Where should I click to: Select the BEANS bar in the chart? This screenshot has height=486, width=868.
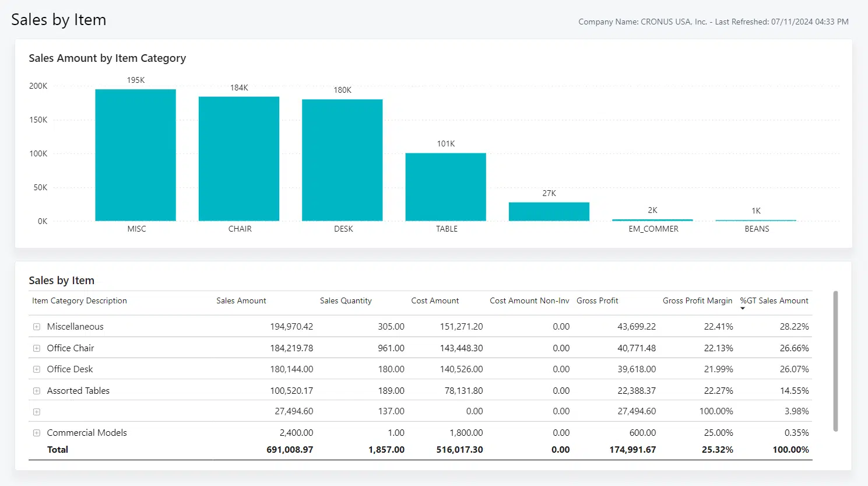pos(756,221)
